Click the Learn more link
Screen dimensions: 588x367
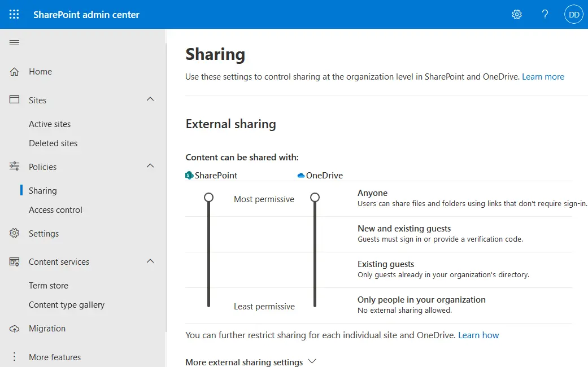pos(543,76)
